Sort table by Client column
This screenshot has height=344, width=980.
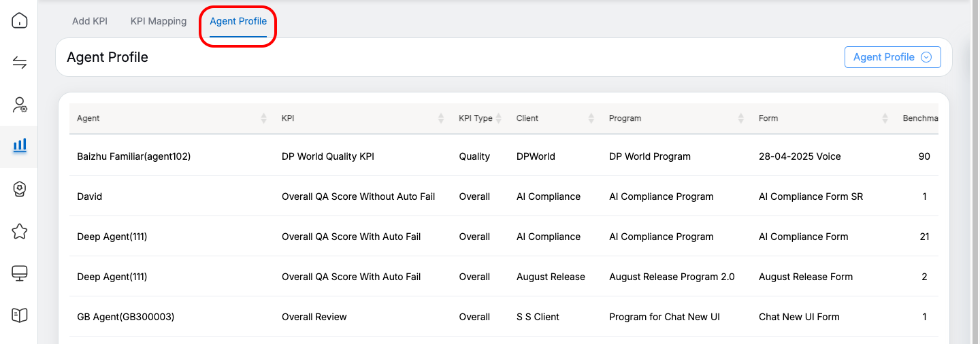coord(591,118)
